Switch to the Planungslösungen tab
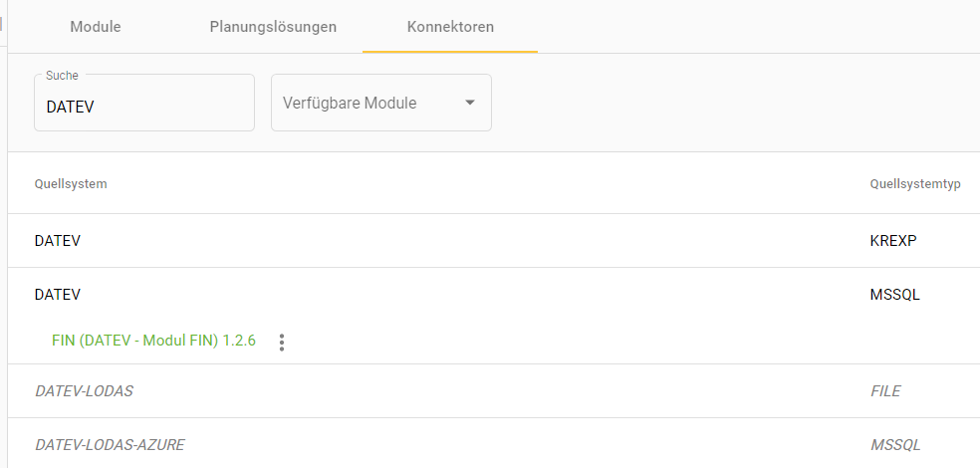The image size is (980, 468). (x=273, y=27)
